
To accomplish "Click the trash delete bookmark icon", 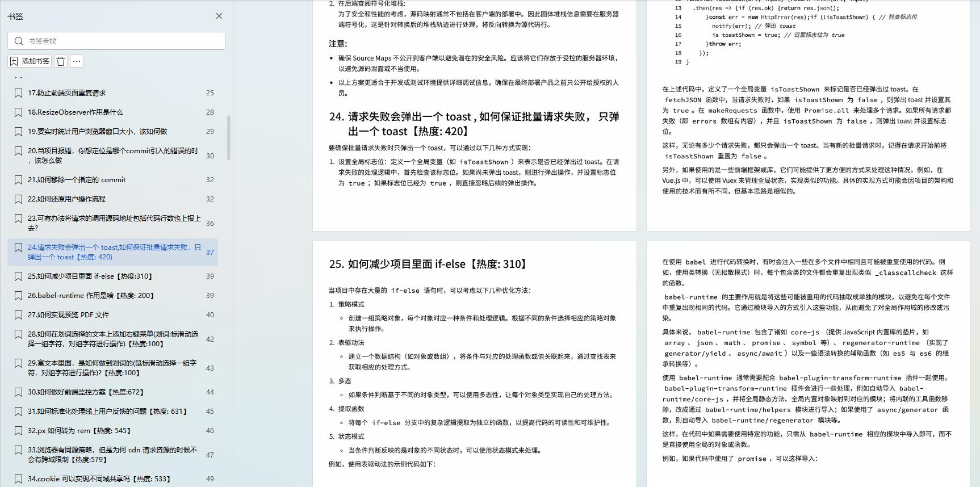I will (61, 61).
